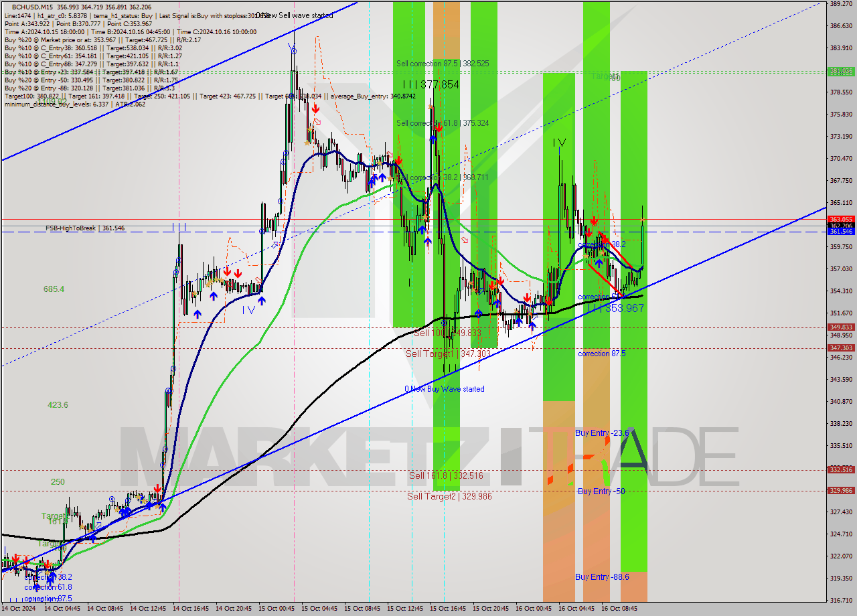Click the Sell 100 | 349.833 label
The height and width of the screenshot is (616, 857).
click(x=447, y=333)
